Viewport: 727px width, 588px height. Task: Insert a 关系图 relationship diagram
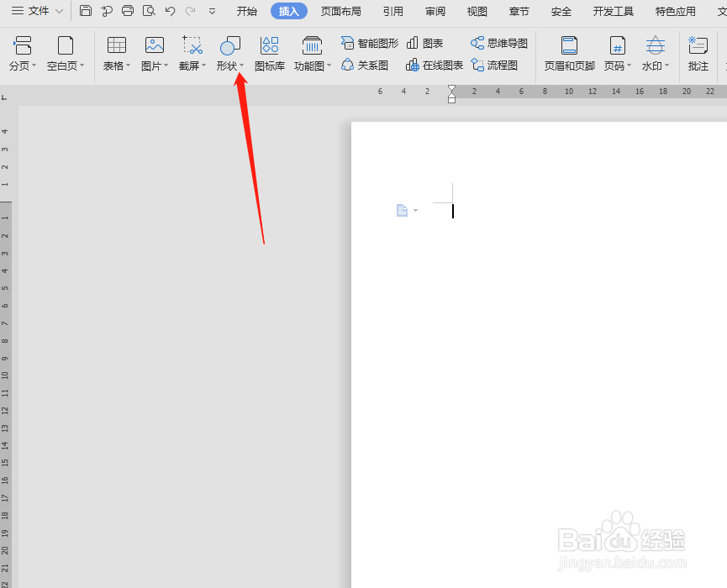click(365, 66)
